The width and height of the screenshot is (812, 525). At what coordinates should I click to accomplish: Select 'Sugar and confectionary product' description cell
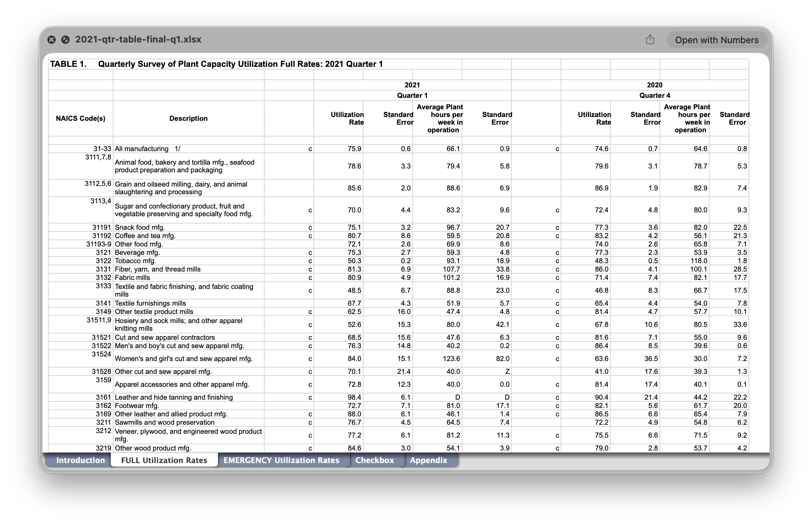tap(188, 210)
